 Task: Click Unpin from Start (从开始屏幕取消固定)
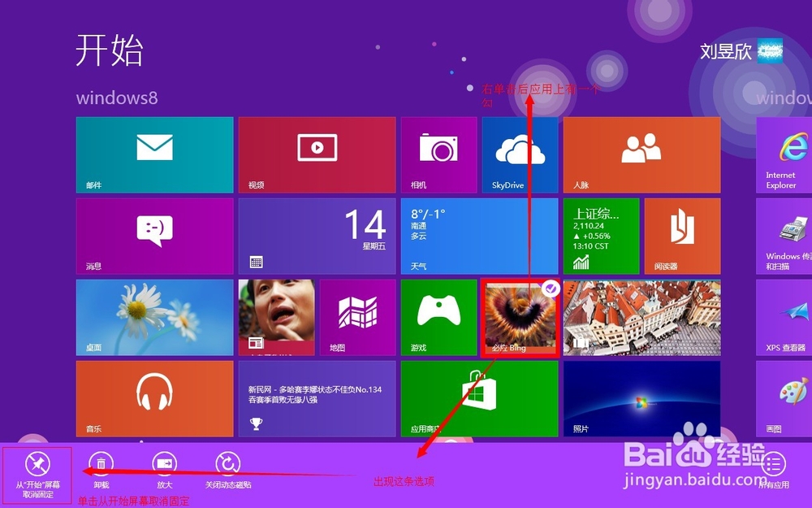(38, 475)
